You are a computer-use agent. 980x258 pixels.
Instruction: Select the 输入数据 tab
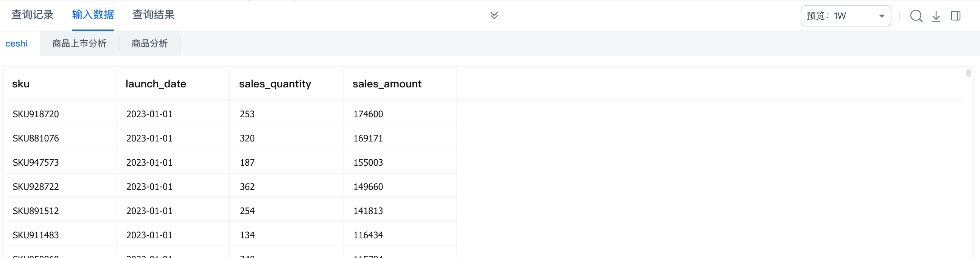coord(93,15)
